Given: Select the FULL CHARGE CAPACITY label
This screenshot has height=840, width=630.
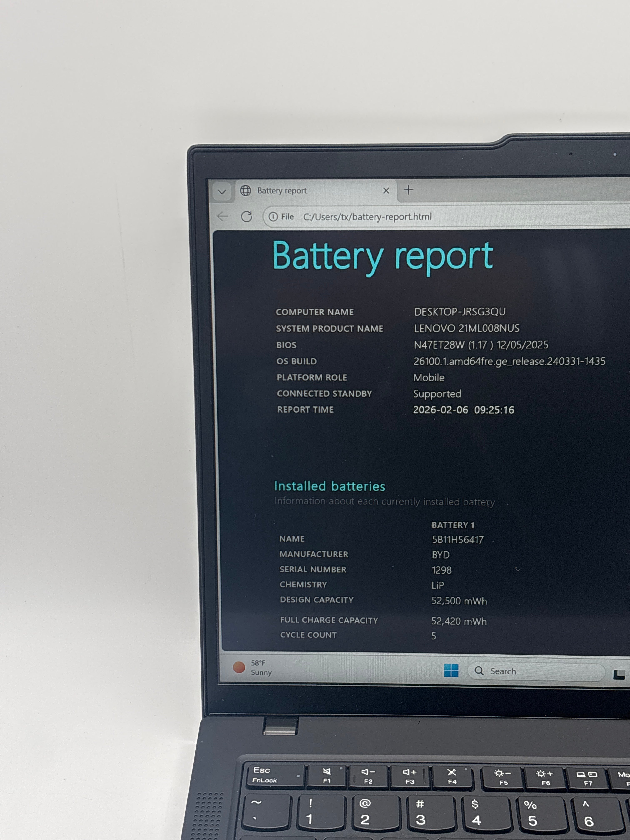Looking at the screenshot, I should click(x=329, y=620).
